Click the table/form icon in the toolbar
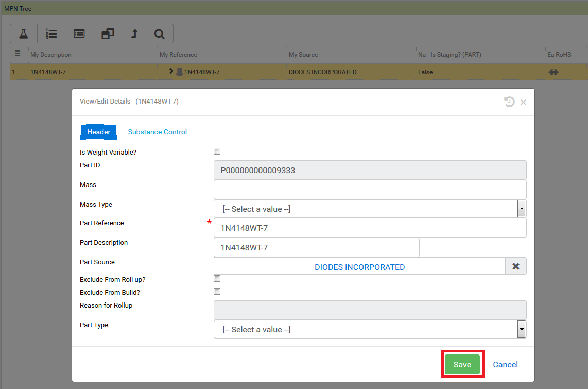 coord(79,33)
